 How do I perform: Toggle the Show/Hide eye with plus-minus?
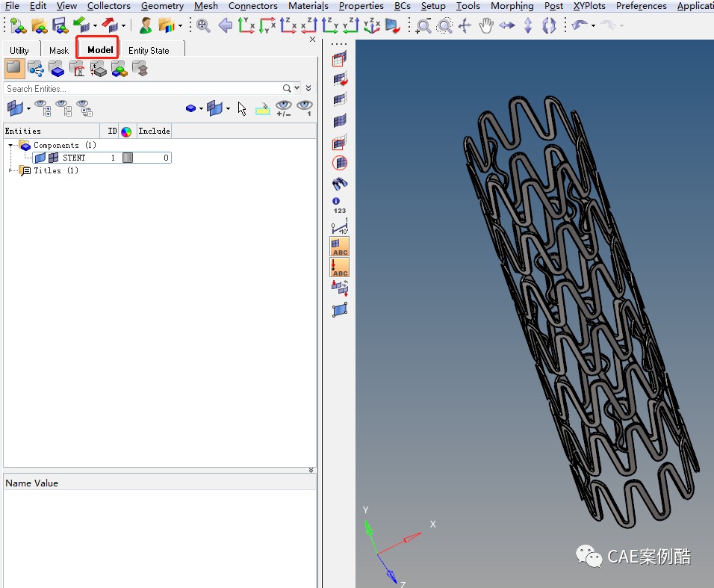[x=284, y=108]
